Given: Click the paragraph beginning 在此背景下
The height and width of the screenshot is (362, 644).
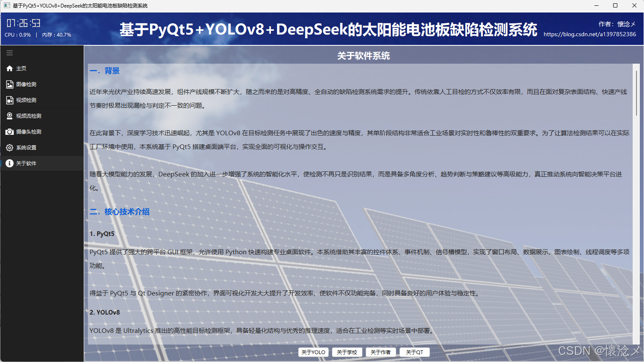Looking at the screenshot, I should pyautogui.click(x=359, y=140).
